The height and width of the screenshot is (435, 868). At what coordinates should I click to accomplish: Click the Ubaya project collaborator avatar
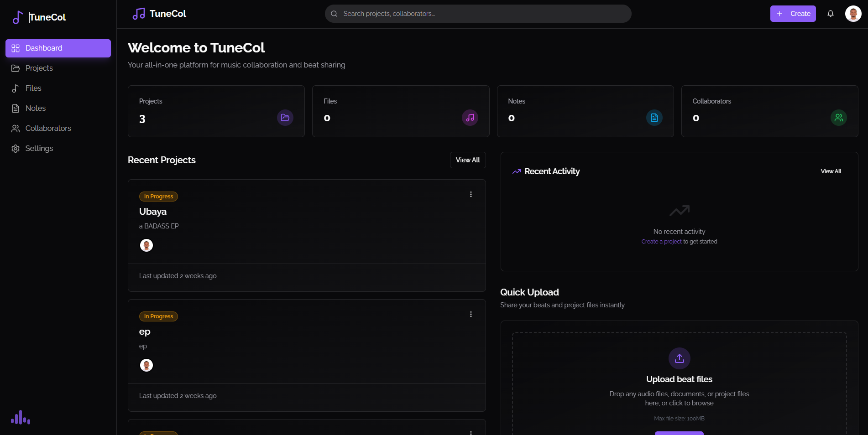click(146, 245)
